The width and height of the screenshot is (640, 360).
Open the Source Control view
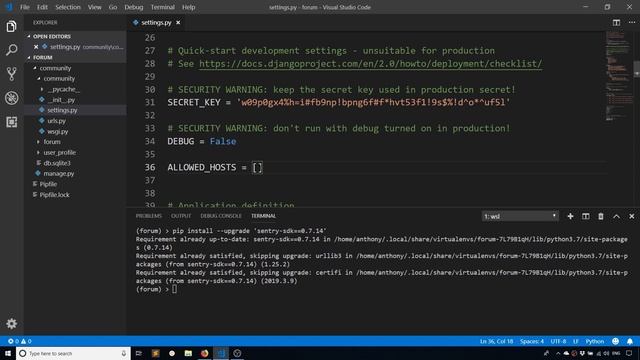[11, 74]
